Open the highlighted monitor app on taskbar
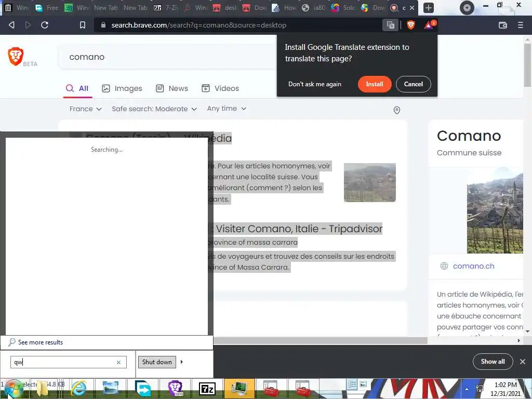532x399 pixels. (x=240, y=389)
